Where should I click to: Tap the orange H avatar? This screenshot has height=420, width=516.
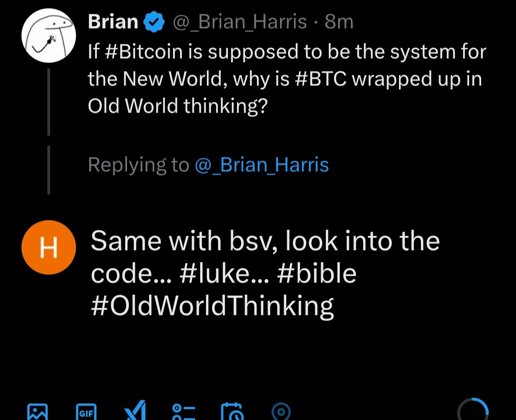[x=49, y=247]
